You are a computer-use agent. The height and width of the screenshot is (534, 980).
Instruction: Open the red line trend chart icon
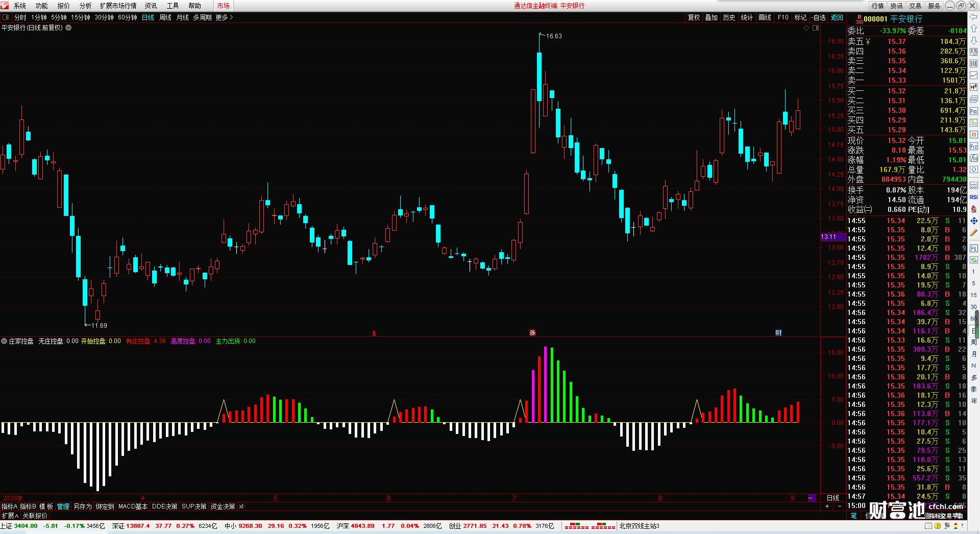(x=974, y=76)
